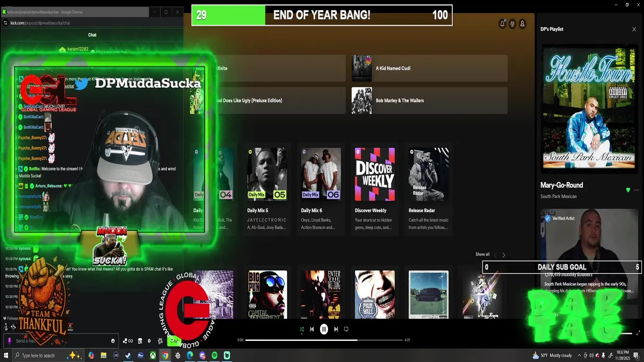Open the Bob Marley & The Wailers shortcut
This screenshot has width=644, height=362.
(430, 101)
